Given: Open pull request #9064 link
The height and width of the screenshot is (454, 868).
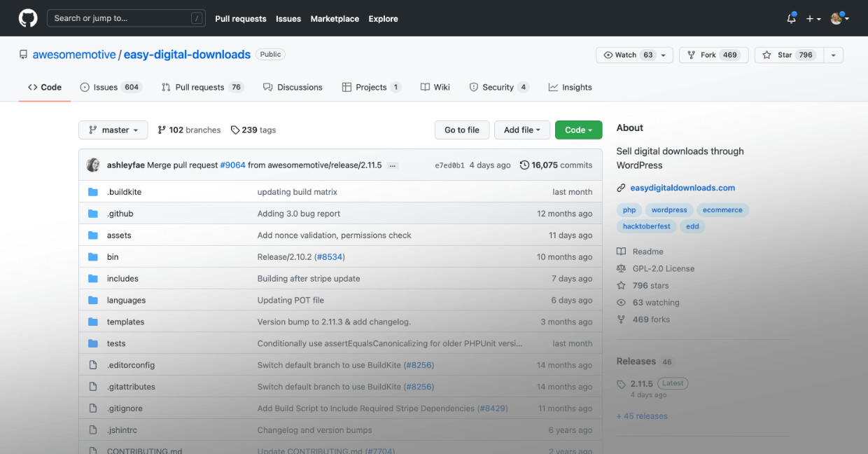Looking at the screenshot, I should [x=232, y=165].
